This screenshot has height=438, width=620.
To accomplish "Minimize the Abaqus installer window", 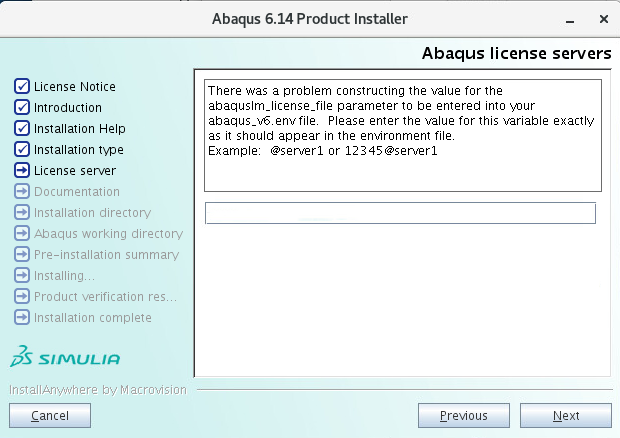I will tap(570, 20).
